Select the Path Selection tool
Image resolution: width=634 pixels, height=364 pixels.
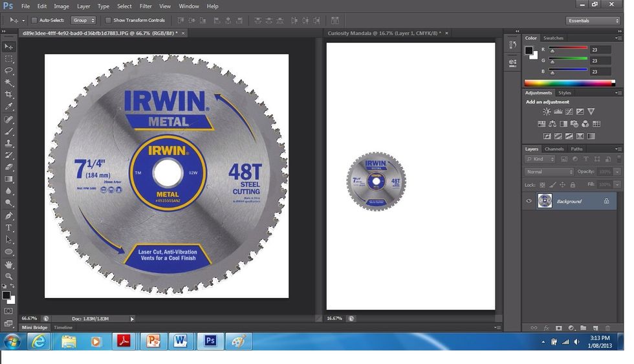pyautogui.click(x=8, y=240)
